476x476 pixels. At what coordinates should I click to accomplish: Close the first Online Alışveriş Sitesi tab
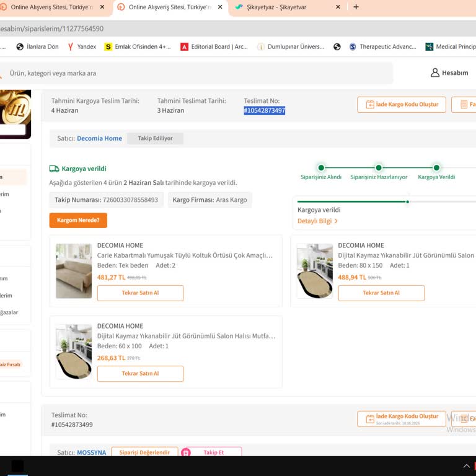[102, 7]
